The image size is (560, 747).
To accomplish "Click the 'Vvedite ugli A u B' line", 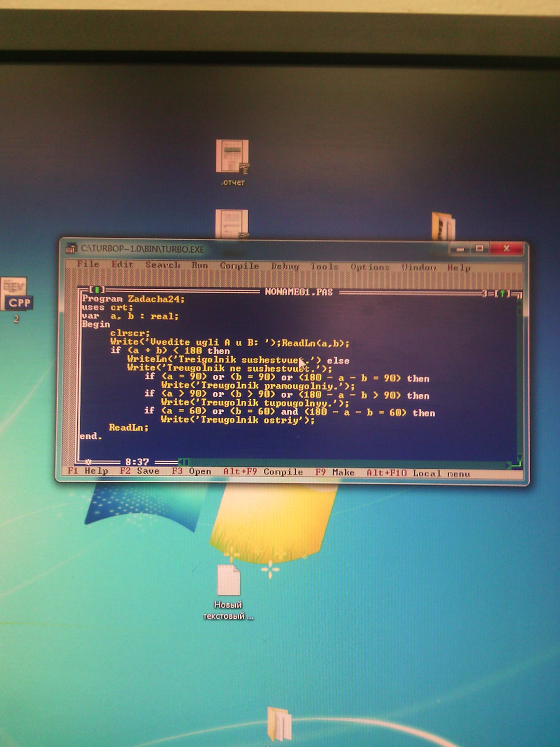I will [230, 342].
